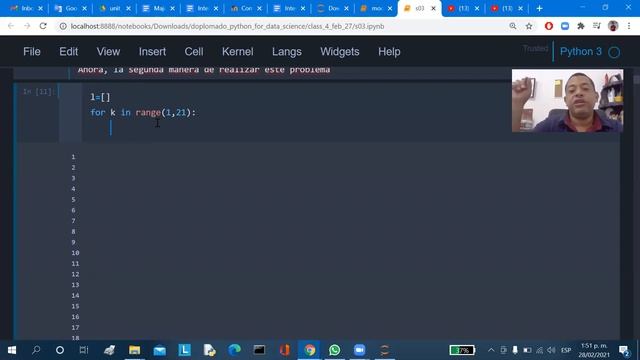Open the Langs menu
The width and height of the screenshot is (640, 360).
tap(287, 52)
